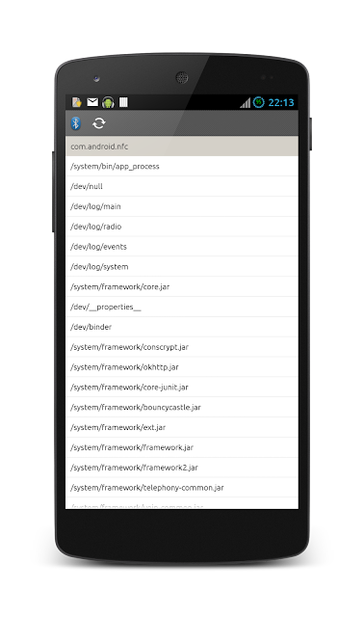Tap the /dev/log/main entry

pos(182,206)
